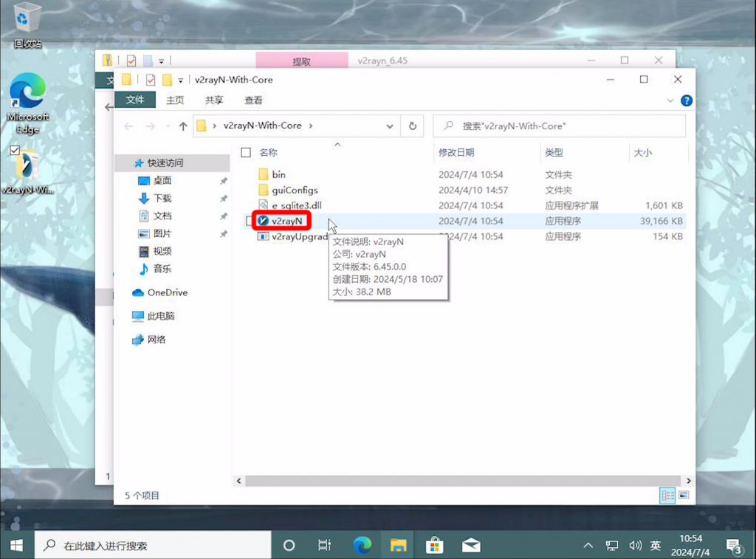Open File Explorer from taskbar
756x559 pixels.
click(x=398, y=546)
